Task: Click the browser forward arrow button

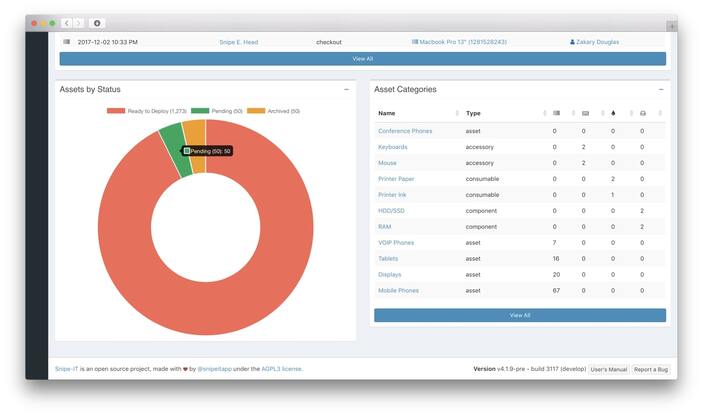Action: coord(79,23)
